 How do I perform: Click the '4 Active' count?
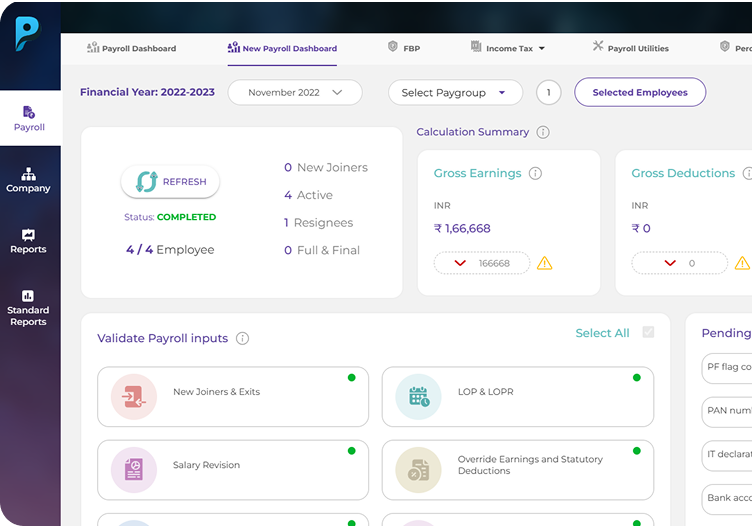308,195
